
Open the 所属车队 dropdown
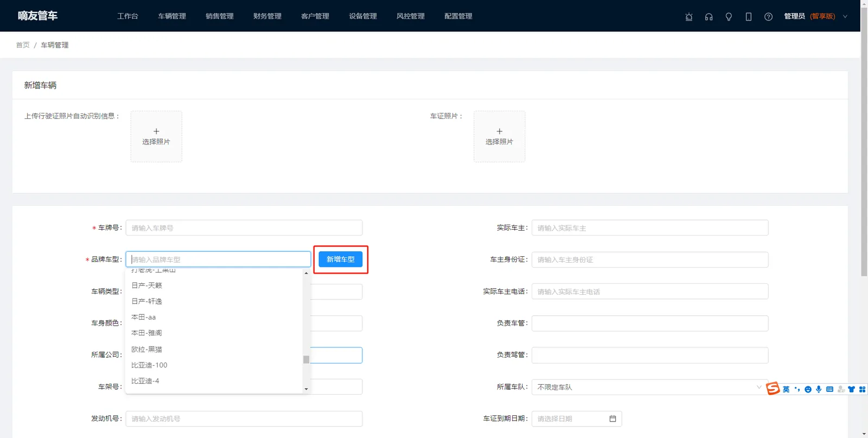[649, 387]
